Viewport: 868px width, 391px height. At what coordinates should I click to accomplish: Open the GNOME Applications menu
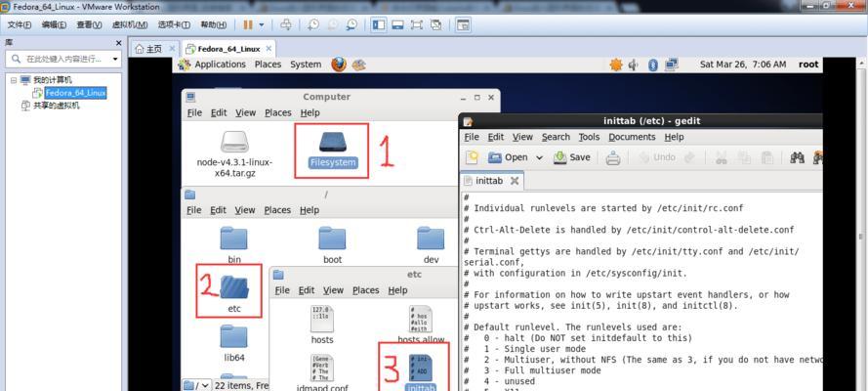(220, 65)
